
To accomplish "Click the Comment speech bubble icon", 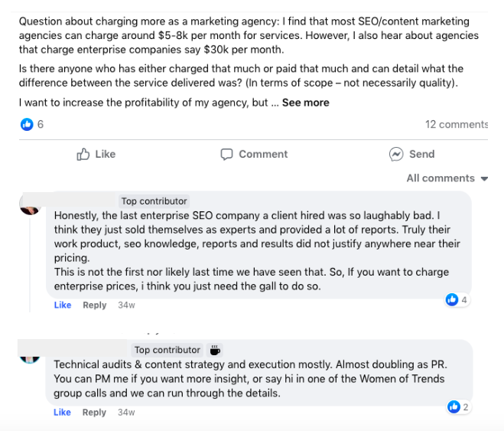I will [x=226, y=155].
